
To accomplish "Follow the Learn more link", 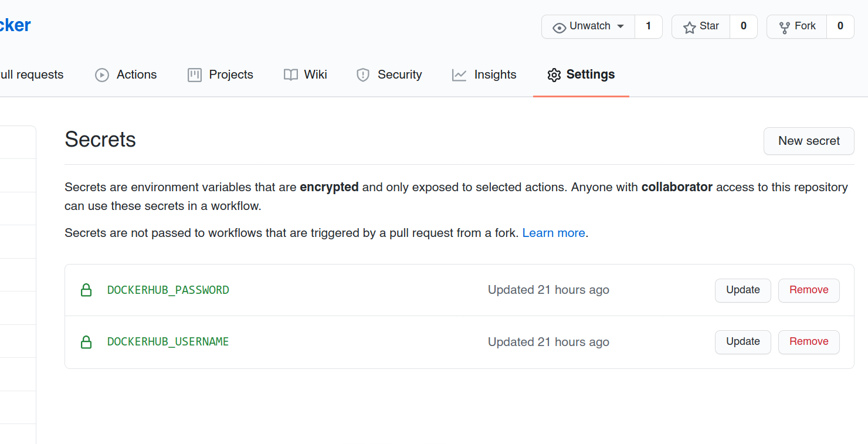I will click(554, 233).
